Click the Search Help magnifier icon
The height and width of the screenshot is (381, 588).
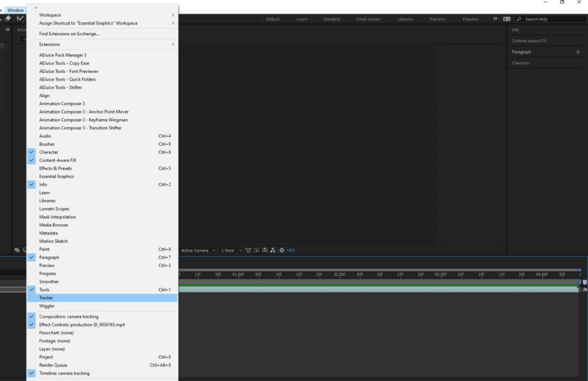[x=520, y=19]
